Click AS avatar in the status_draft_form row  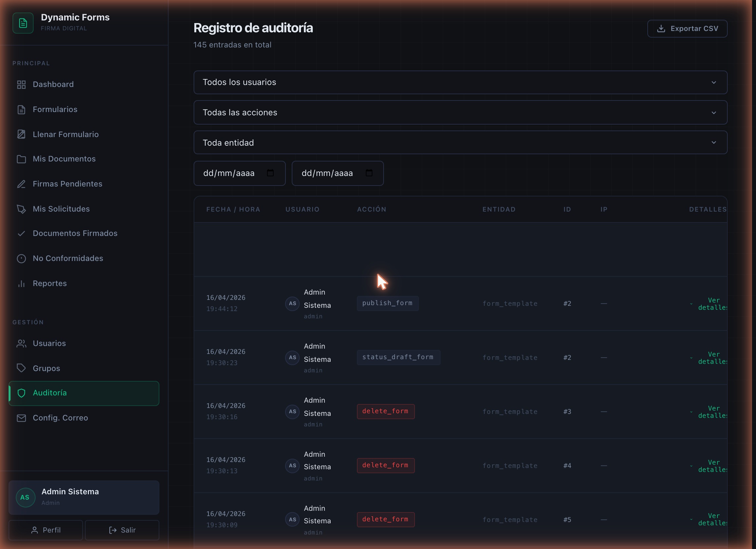pyautogui.click(x=292, y=358)
